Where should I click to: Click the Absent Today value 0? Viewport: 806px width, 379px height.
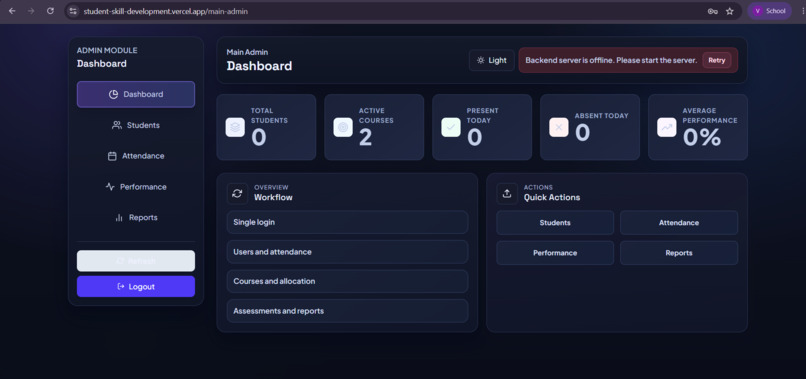pos(582,133)
